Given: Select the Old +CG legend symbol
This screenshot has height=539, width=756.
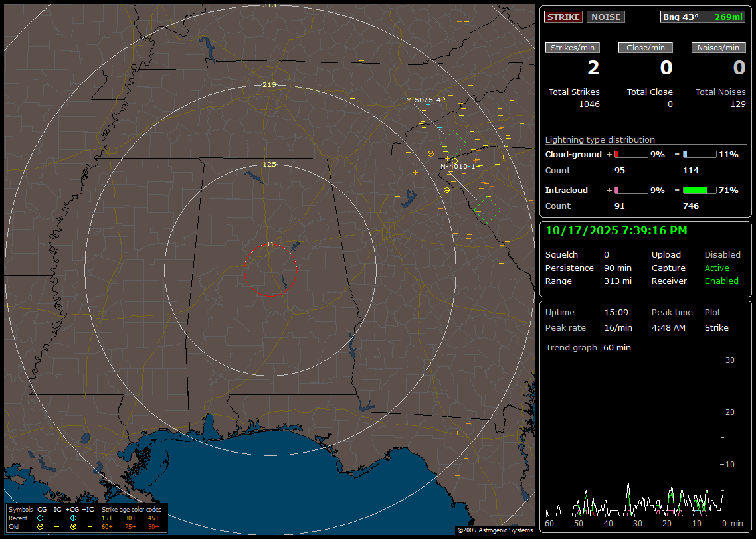Looking at the screenshot, I should [73, 526].
